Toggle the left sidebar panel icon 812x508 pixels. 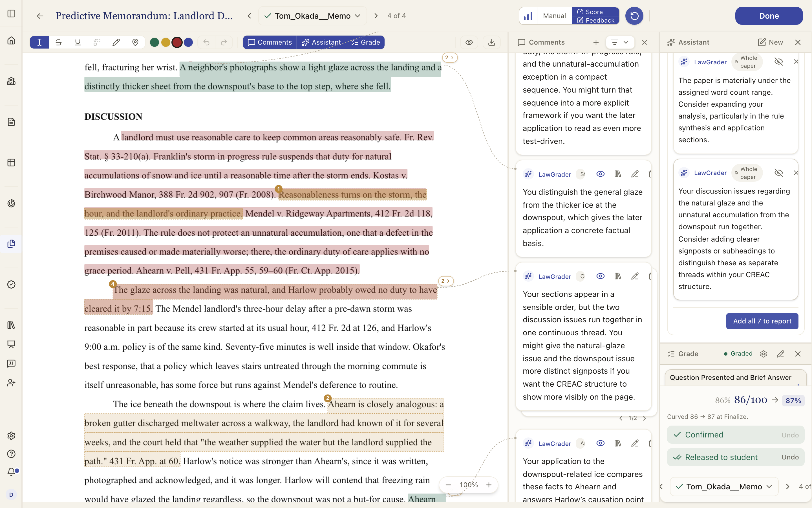[11, 14]
